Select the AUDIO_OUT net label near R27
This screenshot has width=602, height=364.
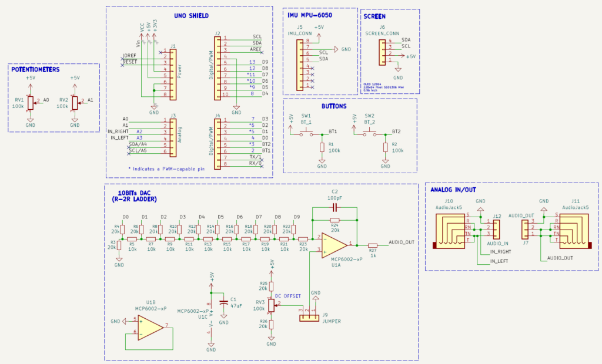[x=402, y=242]
